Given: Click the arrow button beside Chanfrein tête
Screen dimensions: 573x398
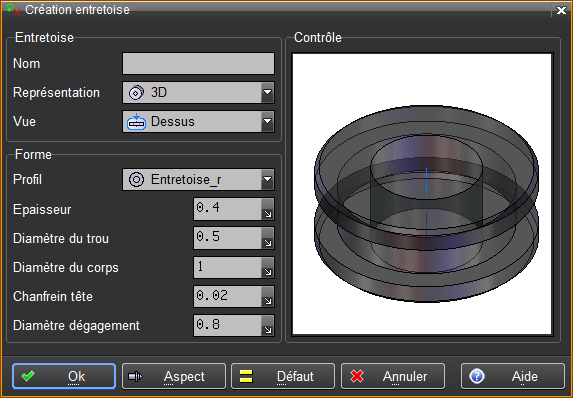Looking at the screenshot, I should (268, 296).
